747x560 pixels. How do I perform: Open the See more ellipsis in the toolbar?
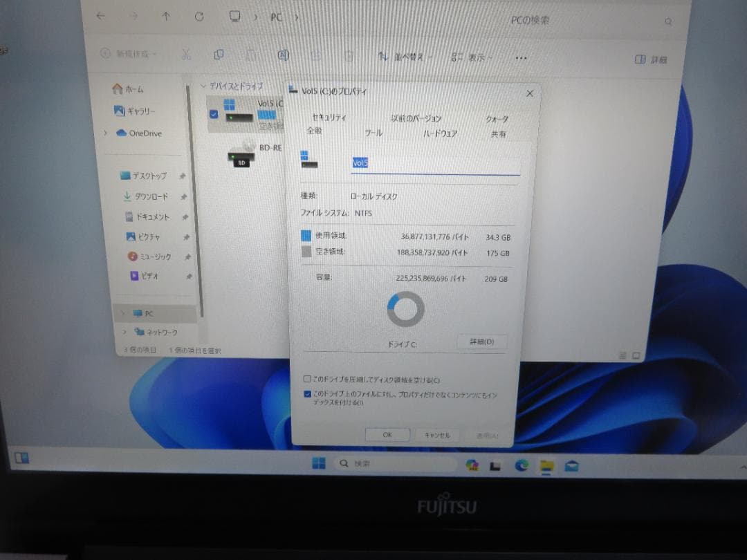click(521, 58)
